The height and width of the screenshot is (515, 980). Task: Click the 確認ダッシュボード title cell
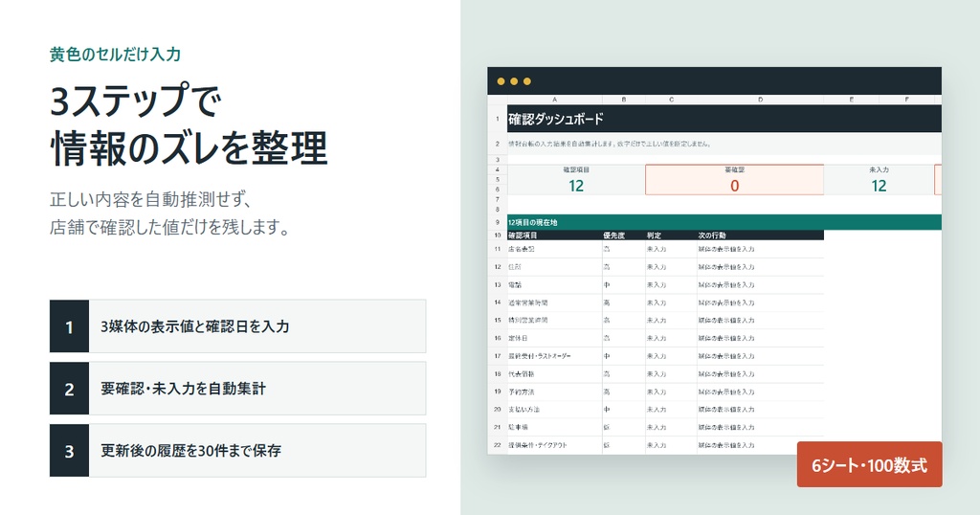pyautogui.click(x=724, y=119)
